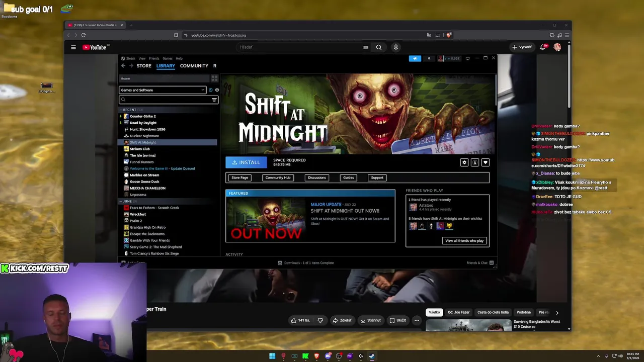Collapse the JUNE section in Steam library
The height and width of the screenshot is (362, 644).
tap(121, 201)
